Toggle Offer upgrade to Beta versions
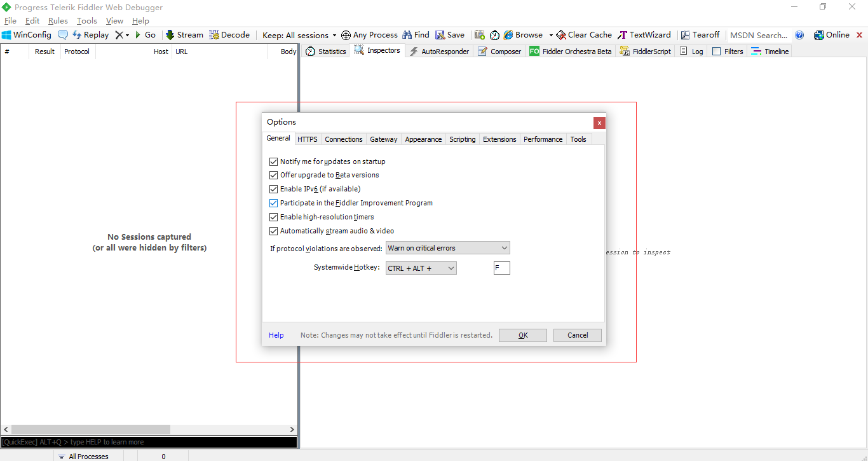Viewport: 868px width, 461px height. click(x=274, y=175)
